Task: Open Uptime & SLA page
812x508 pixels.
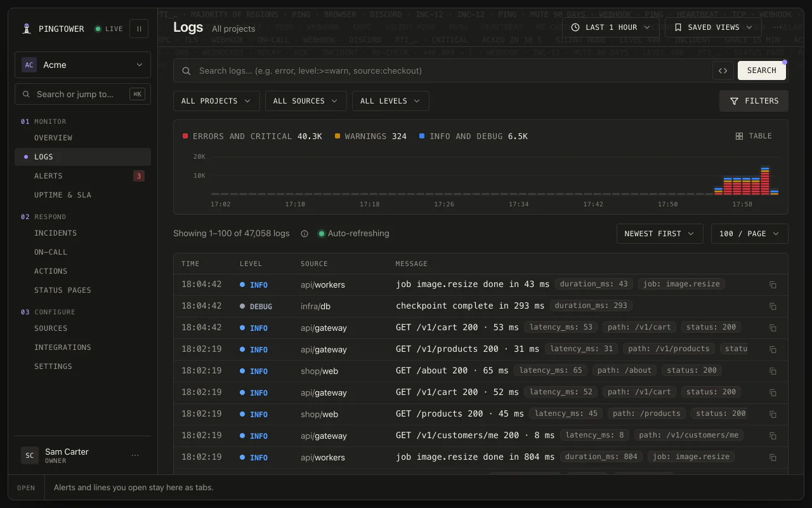Action: point(82,195)
